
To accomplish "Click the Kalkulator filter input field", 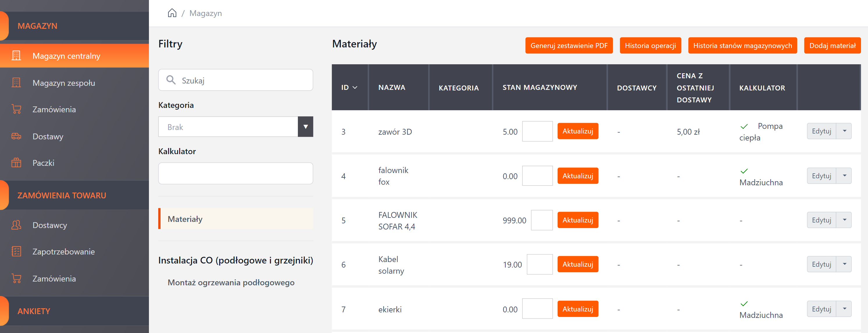I will [236, 173].
